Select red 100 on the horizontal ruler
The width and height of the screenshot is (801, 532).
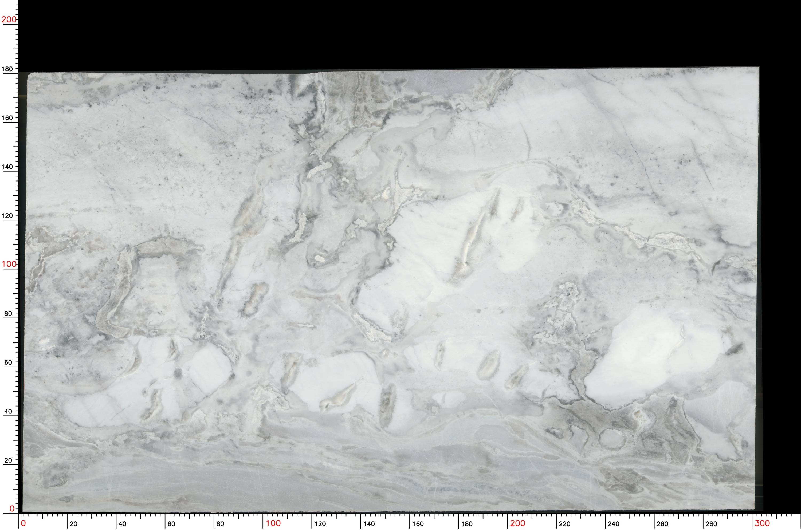[273, 523]
